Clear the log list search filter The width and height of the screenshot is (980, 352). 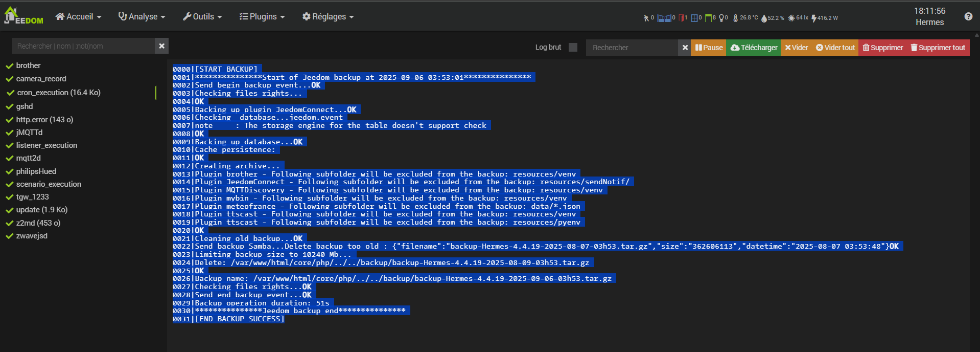(x=161, y=46)
